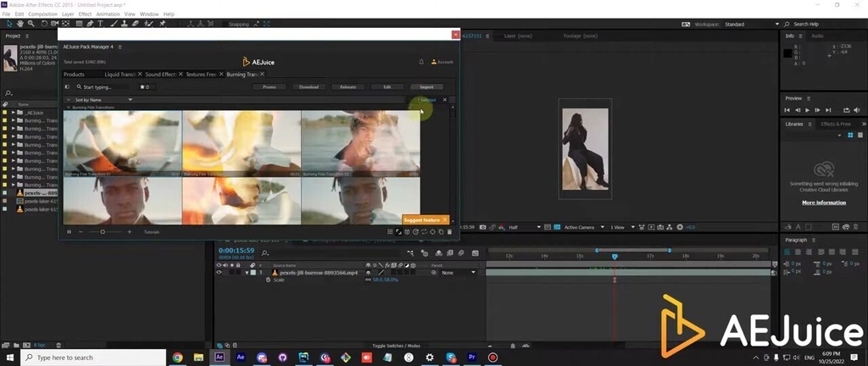Switch to Sound Effects tab
Viewport: 868px width, 366px height.
pyautogui.click(x=160, y=74)
